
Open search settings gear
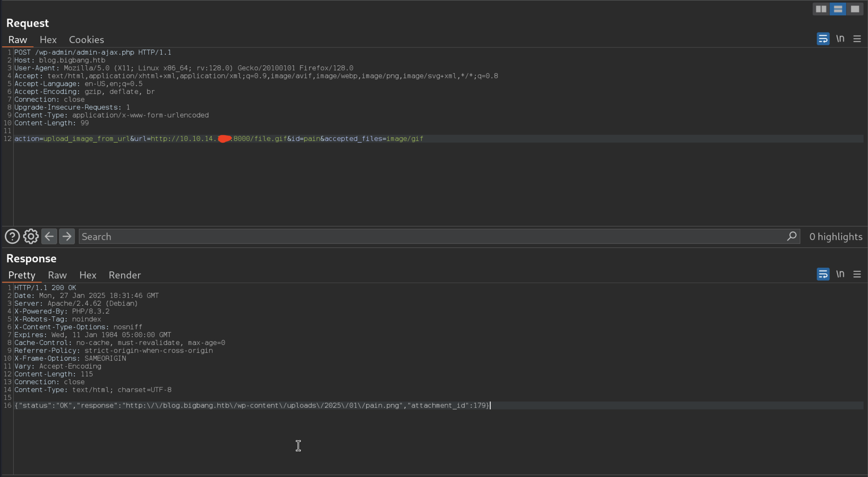[31, 237]
